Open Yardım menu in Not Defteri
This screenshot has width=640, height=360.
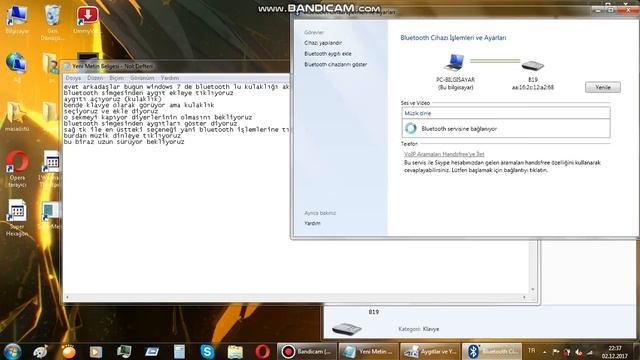point(170,78)
